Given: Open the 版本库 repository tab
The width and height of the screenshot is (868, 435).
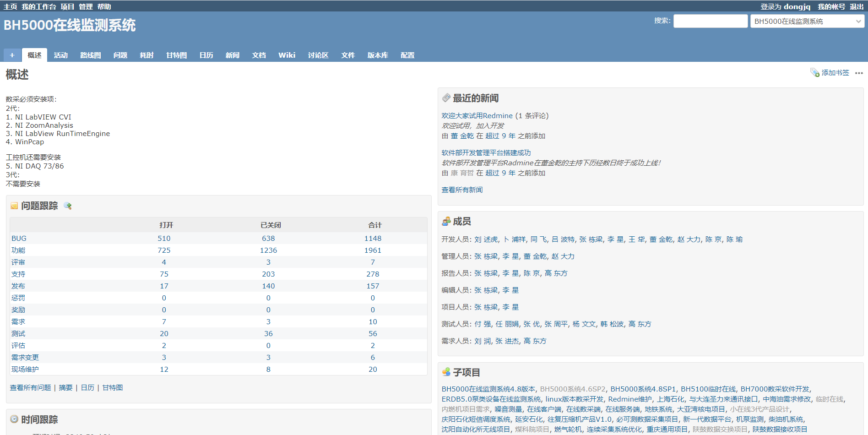Looking at the screenshot, I should tap(378, 55).
